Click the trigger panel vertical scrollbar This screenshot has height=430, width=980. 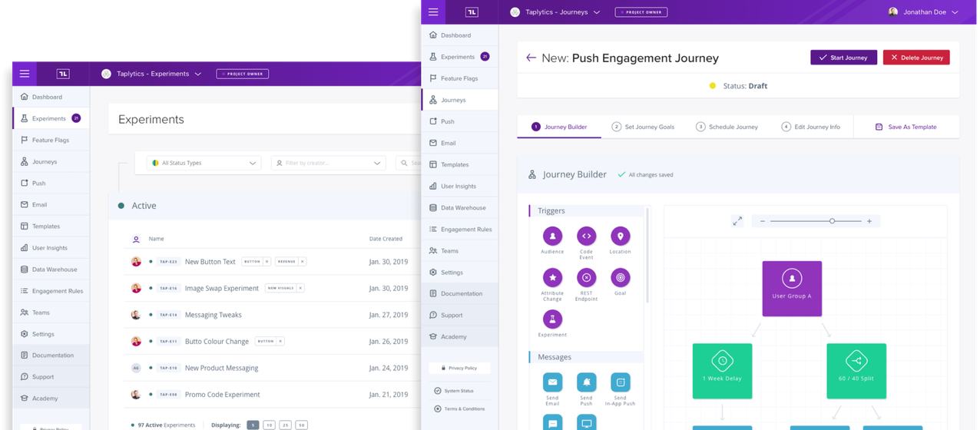[x=648, y=255]
